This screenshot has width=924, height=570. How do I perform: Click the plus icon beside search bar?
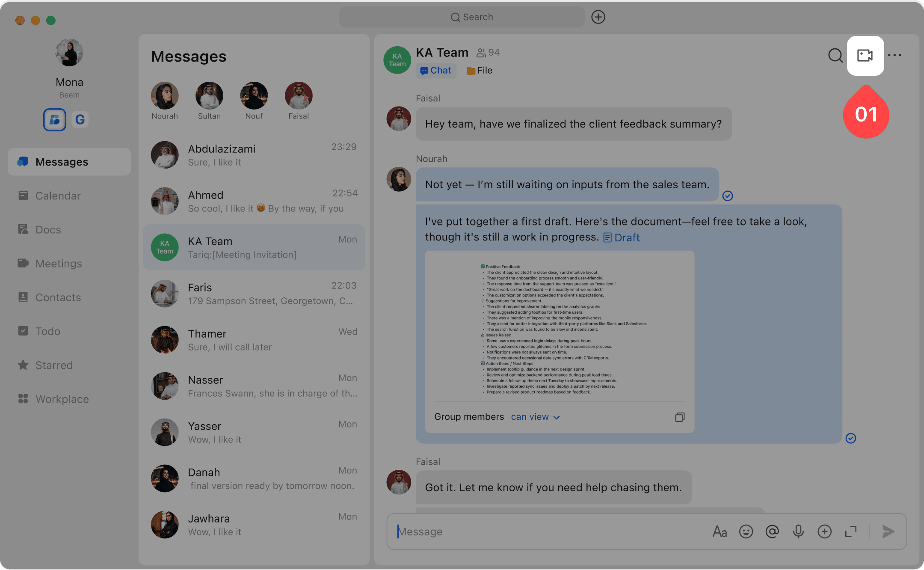tap(598, 17)
